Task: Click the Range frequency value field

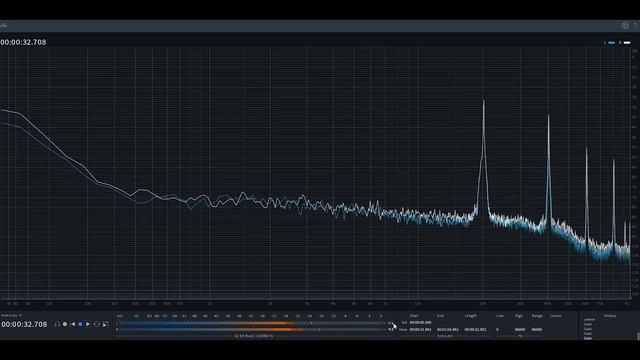Action: pos(537,329)
